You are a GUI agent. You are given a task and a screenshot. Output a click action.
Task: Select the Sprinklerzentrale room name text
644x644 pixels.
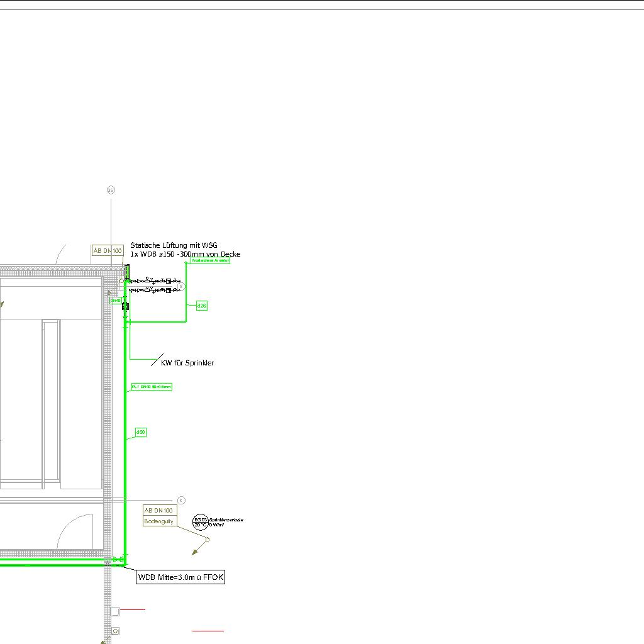[x=226, y=520]
